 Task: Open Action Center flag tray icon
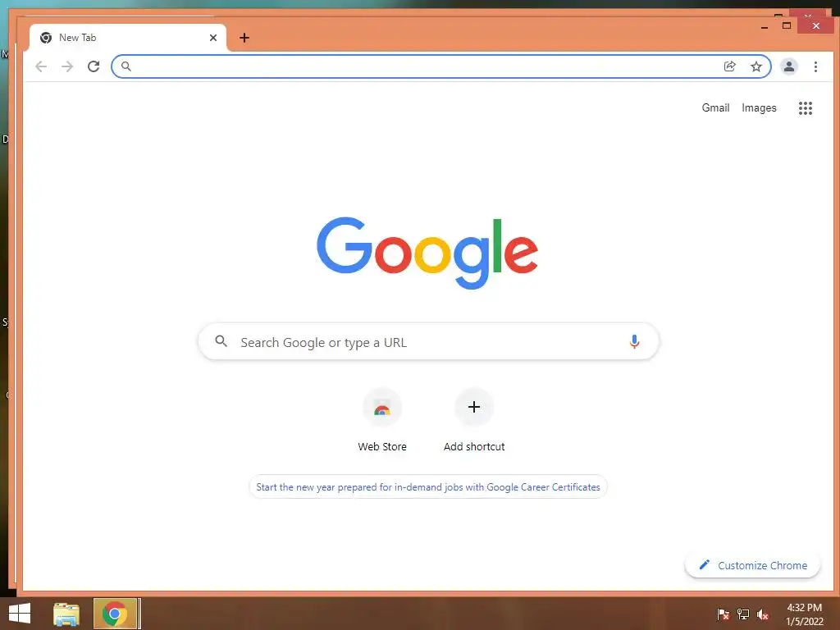pyautogui.click(x=724, y=614)
